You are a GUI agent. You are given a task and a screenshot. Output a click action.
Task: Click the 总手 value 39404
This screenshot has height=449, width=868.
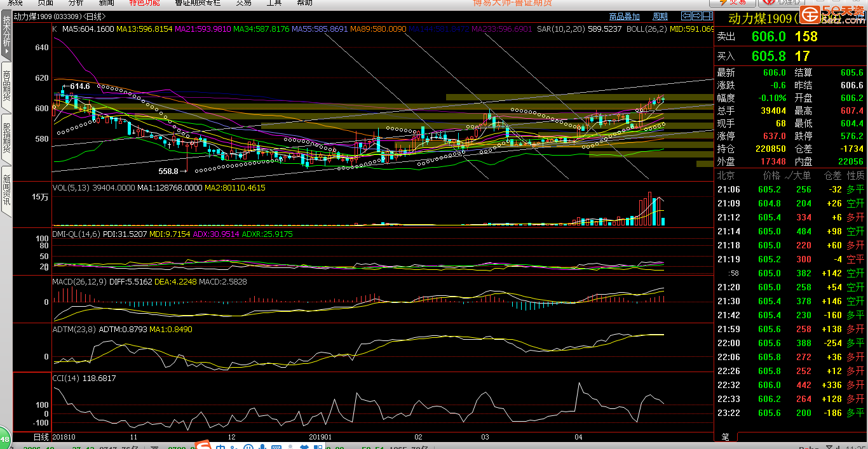pos(773,111)
